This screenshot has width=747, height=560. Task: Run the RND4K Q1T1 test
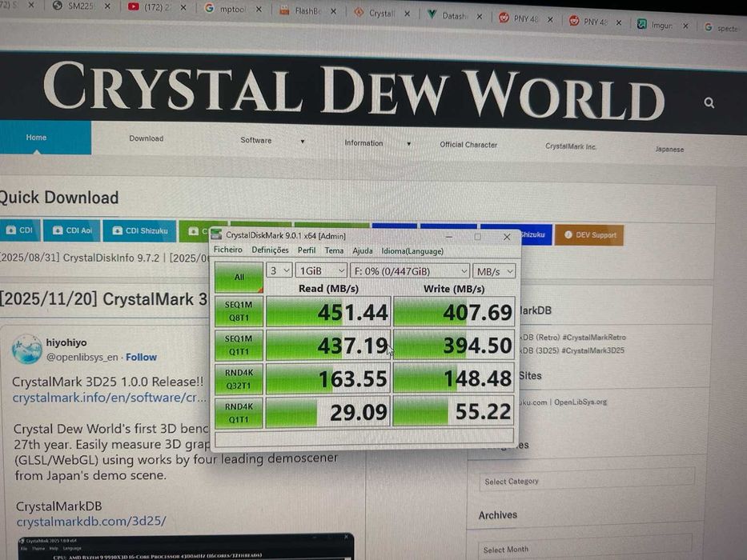click(x=239, y=412)
